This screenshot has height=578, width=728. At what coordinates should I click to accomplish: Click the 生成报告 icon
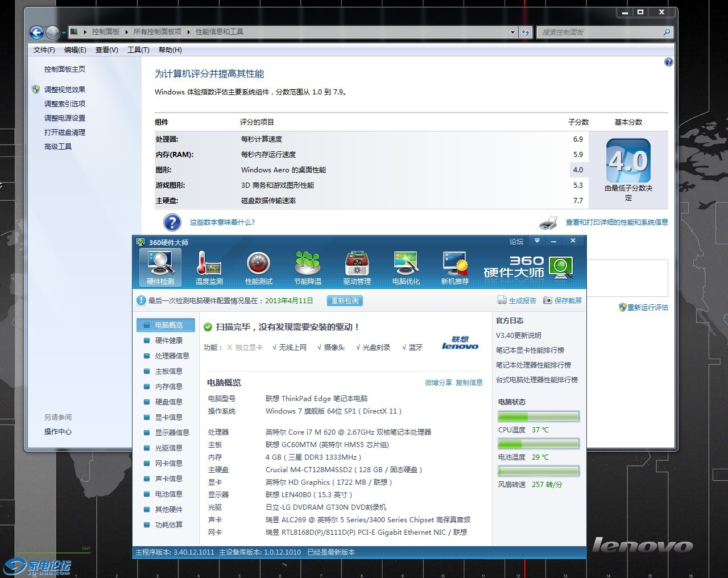502,300
